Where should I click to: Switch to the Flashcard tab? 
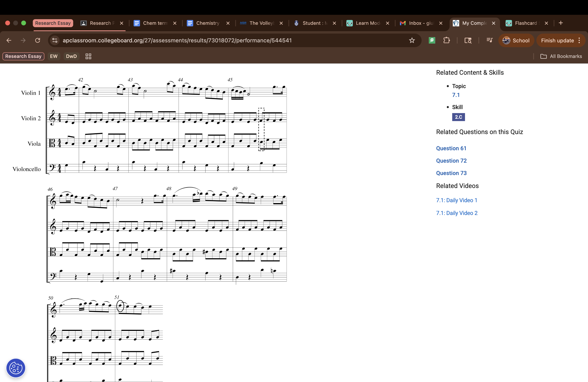click(525, 23)
